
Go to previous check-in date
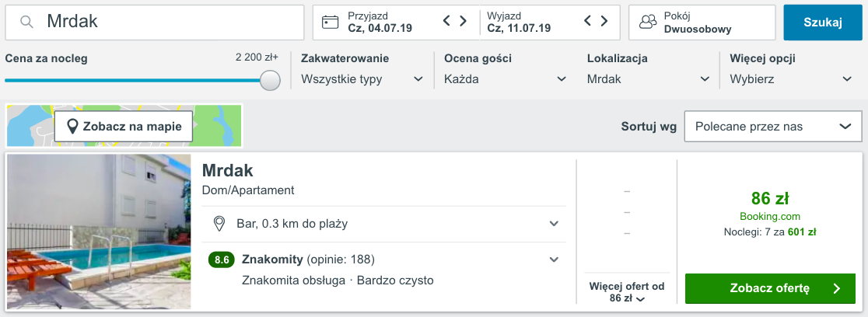446,21
